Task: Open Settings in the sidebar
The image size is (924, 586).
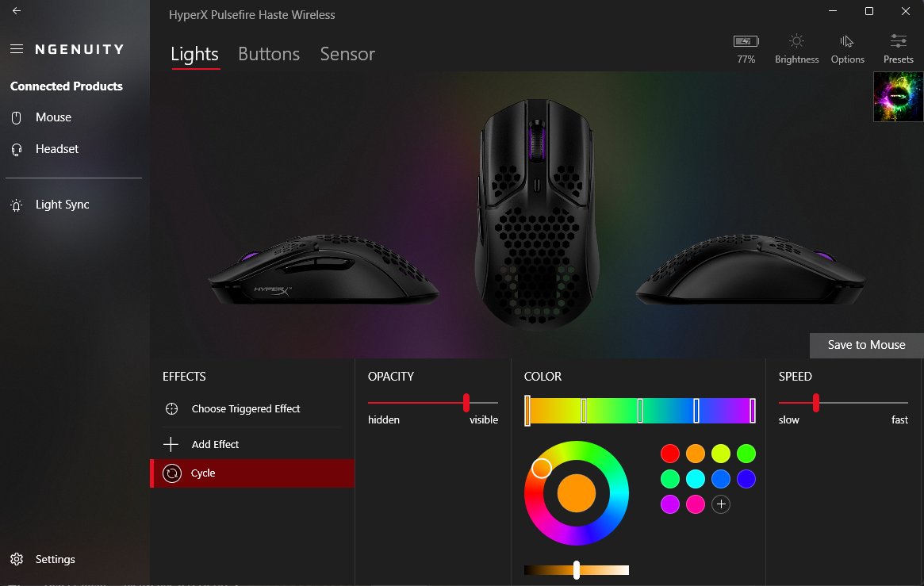Action: (44, 559)
